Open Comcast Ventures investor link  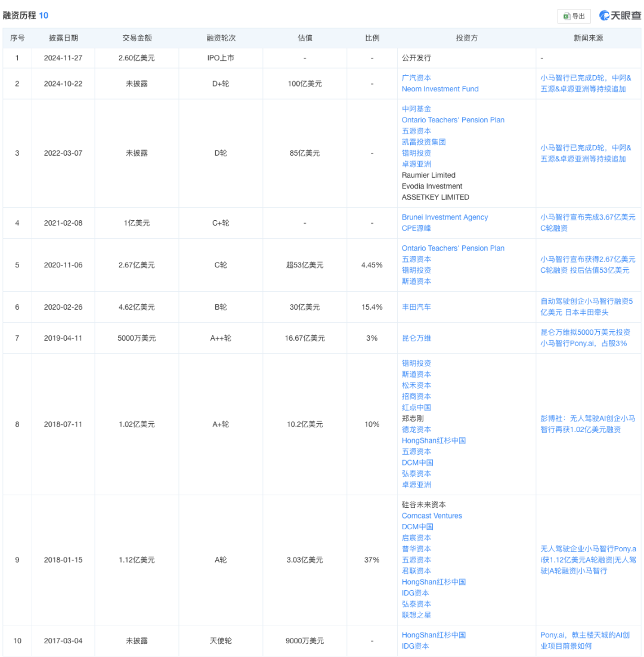click(432, 516)
